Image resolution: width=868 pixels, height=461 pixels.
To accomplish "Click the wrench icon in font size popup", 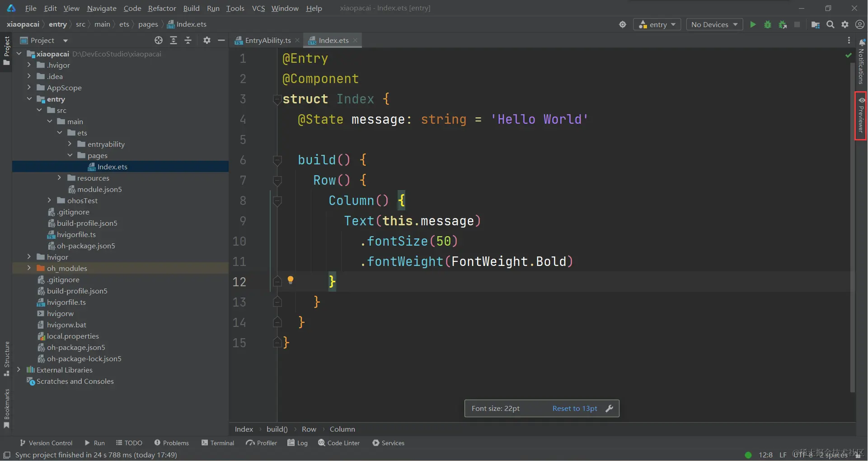I will [x=609, y=408].
